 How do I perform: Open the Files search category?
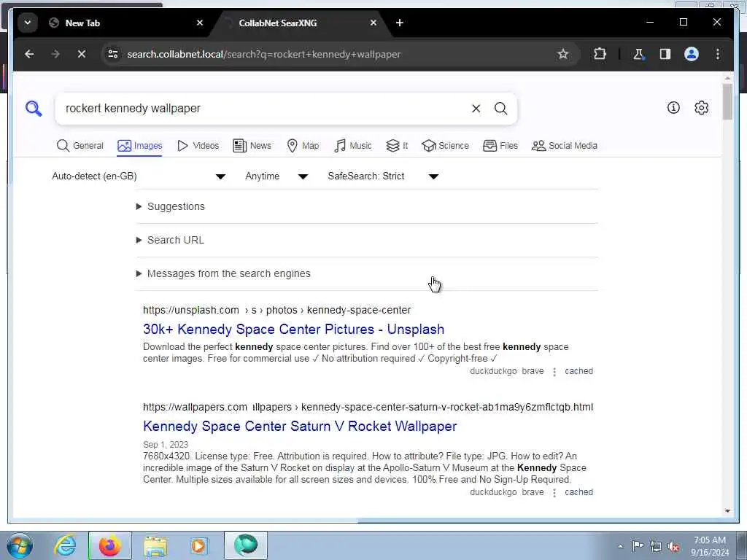pyautogui.click(x=500, y=146)
